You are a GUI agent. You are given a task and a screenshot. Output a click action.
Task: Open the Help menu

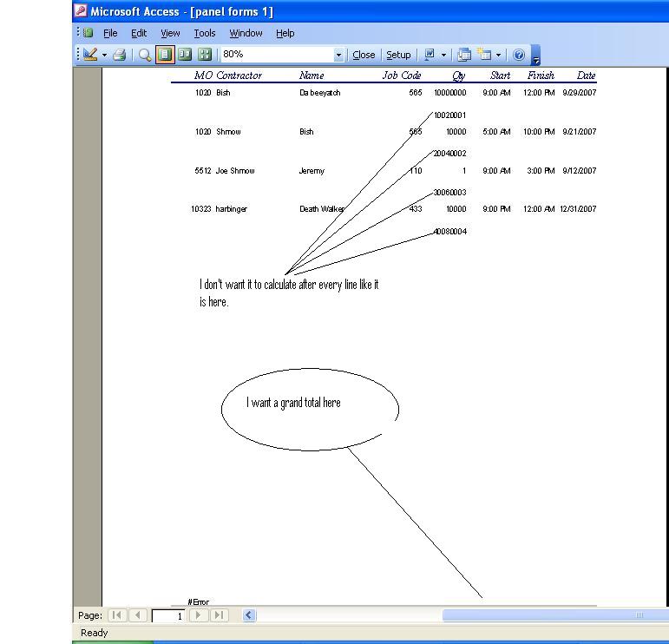click(x=285, y=33)
